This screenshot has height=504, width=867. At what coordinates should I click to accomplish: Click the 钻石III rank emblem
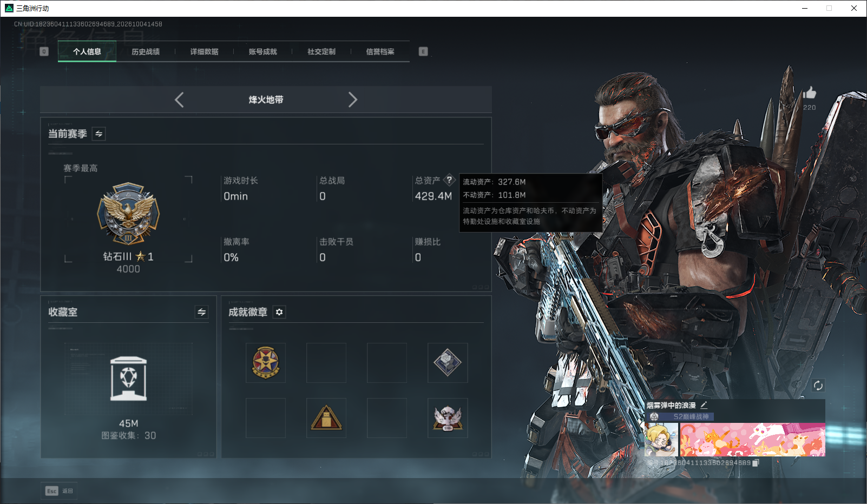[x=128, y=214]
